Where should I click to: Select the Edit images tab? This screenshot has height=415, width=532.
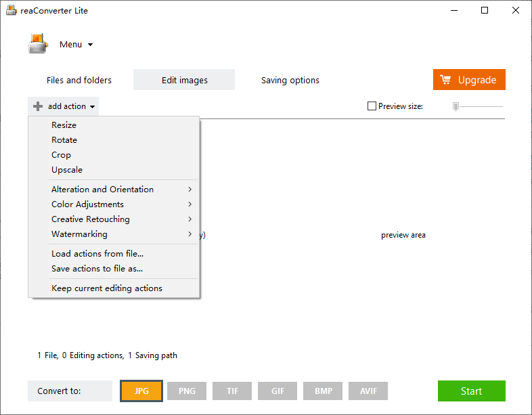184,80
